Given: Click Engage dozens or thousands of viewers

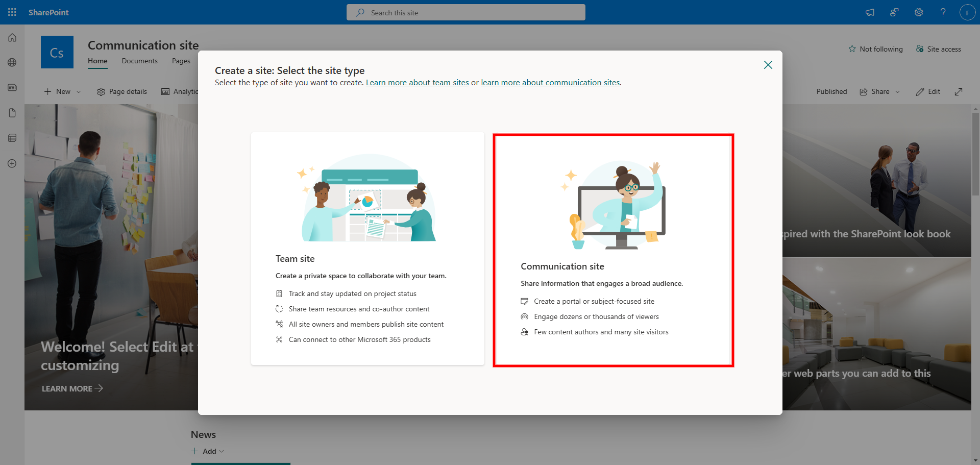Looking at the screenshot, I should pos(596,316).
